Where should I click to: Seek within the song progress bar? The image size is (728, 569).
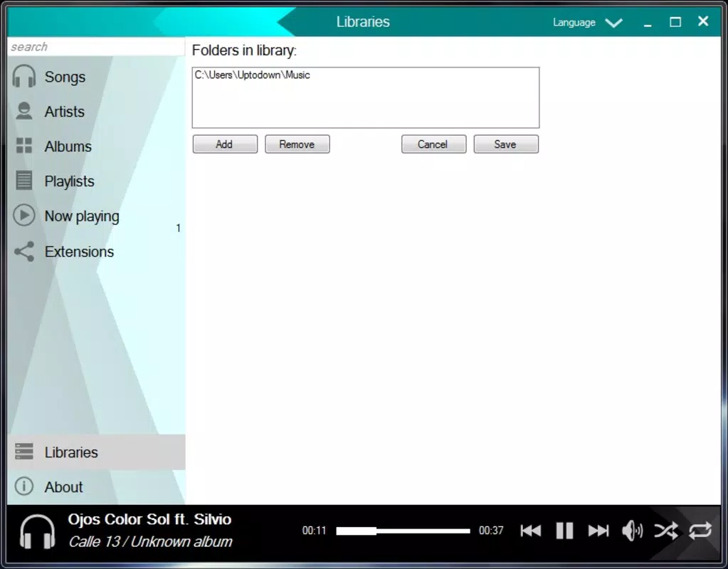coord(403,531)
